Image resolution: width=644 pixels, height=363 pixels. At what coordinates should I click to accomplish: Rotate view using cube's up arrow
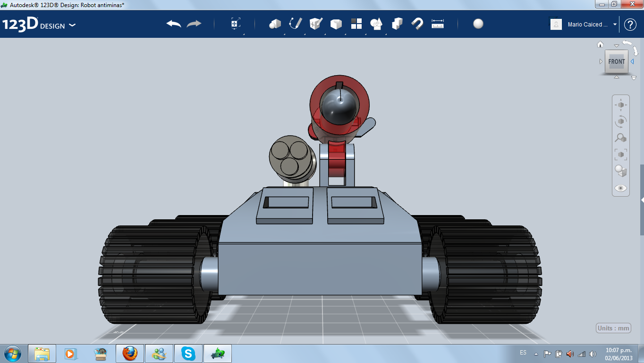point(616,46)
